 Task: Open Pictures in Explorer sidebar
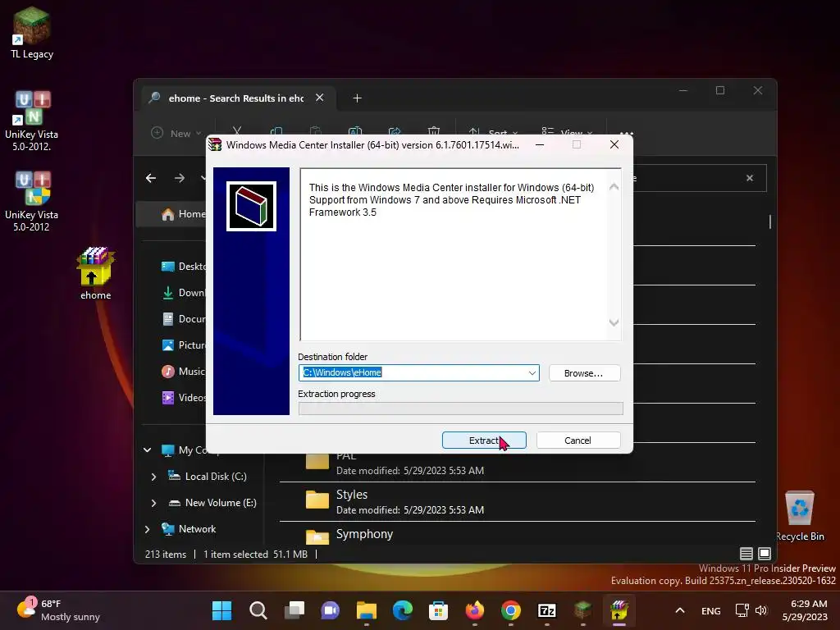coord(183,345)
